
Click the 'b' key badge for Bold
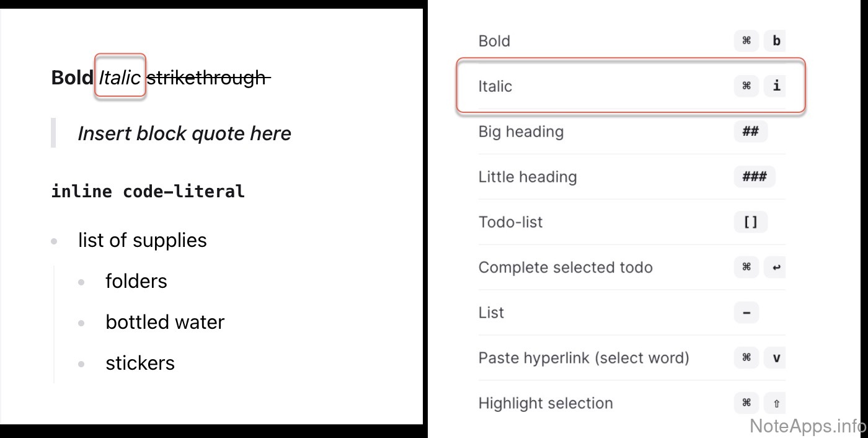pos(776,41)
